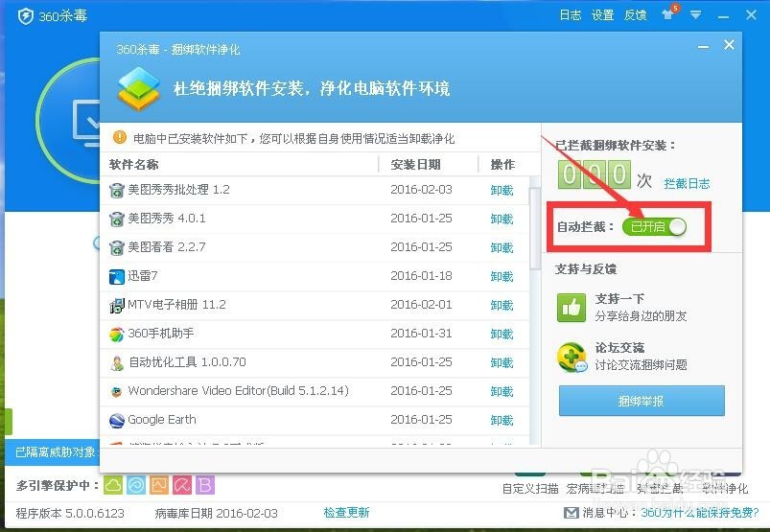Uninstall Wondershare Video Editor via 卸载
The height and width of the screenshot is (532, 770).
click(x=502, y=391)
